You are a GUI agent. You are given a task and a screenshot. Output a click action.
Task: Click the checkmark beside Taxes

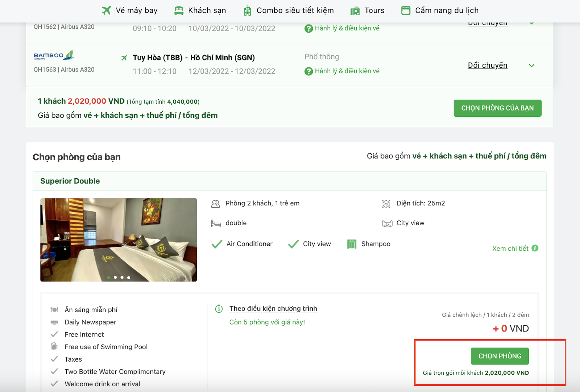(54, 359)
